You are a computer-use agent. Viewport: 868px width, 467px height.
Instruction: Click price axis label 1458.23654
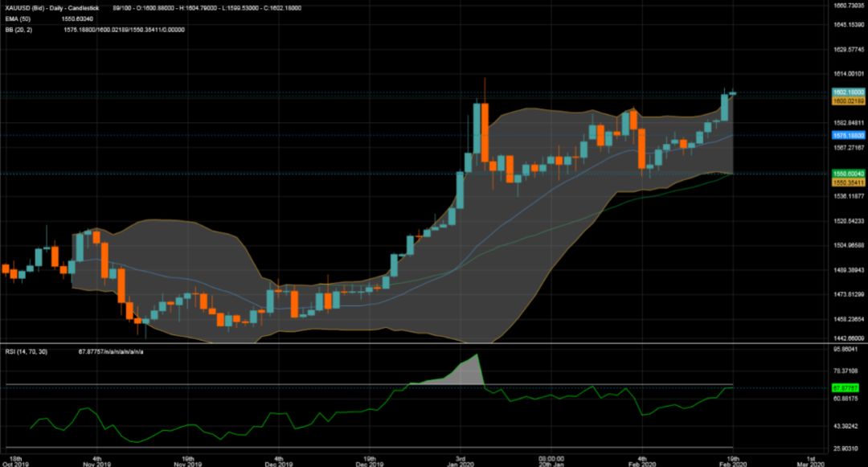coord(849,319)
